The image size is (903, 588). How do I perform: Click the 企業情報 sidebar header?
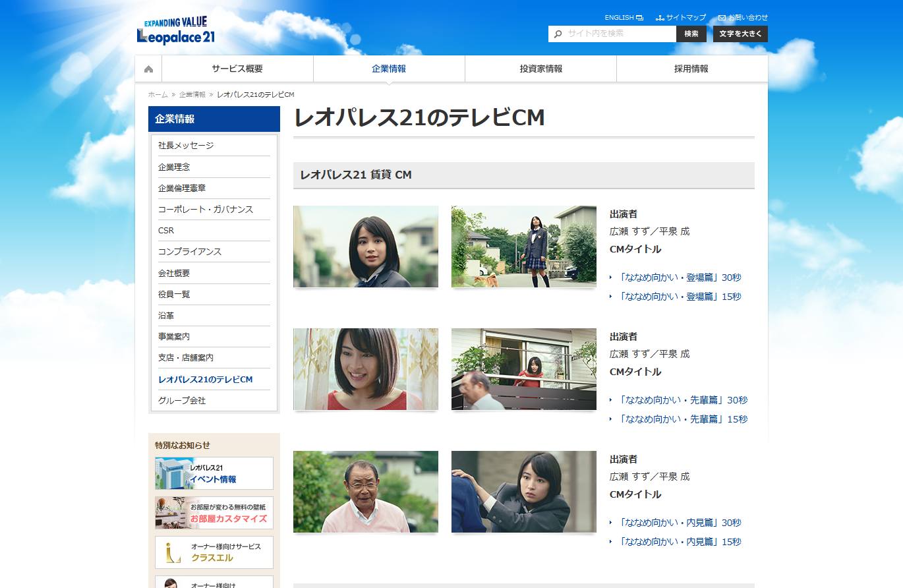coord(214,119)
